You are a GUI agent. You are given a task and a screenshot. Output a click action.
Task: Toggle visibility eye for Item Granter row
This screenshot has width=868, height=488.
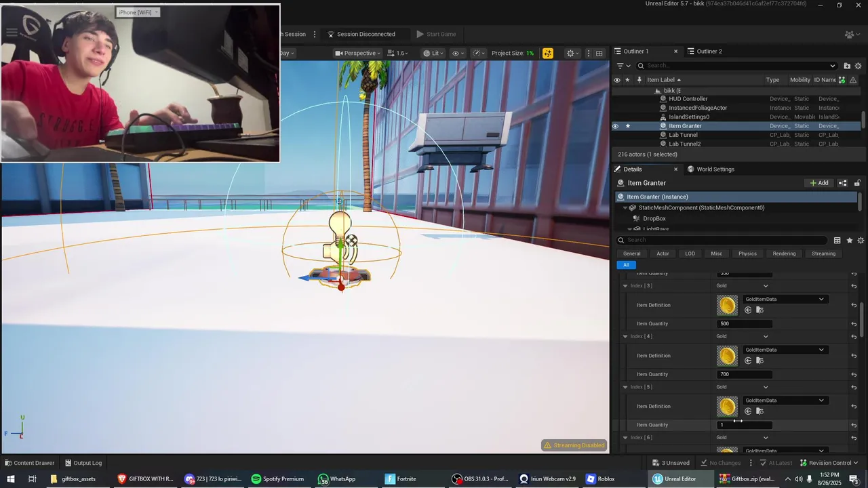point(616,126)
